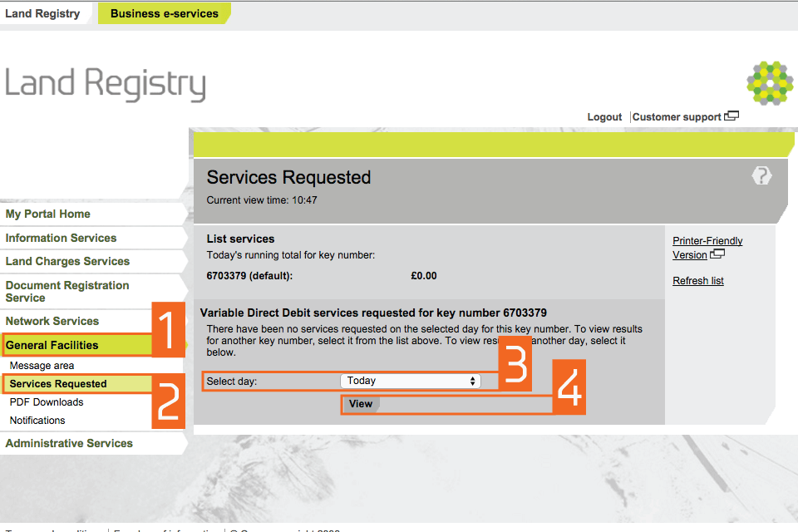Click popup icon next to Printer-Friendly Version
Viewport: 798px width, 532px height.
717,254
